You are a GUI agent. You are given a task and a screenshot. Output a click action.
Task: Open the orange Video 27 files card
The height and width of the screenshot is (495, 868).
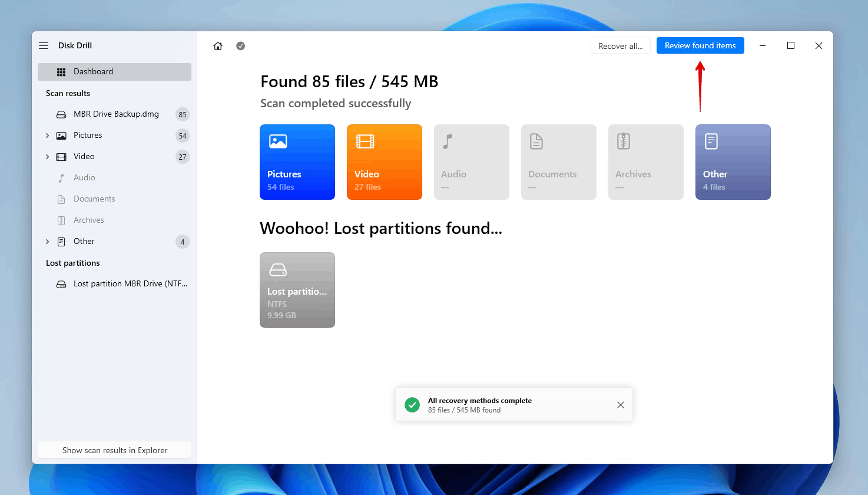pyautogui.click(x=385, y=162)
